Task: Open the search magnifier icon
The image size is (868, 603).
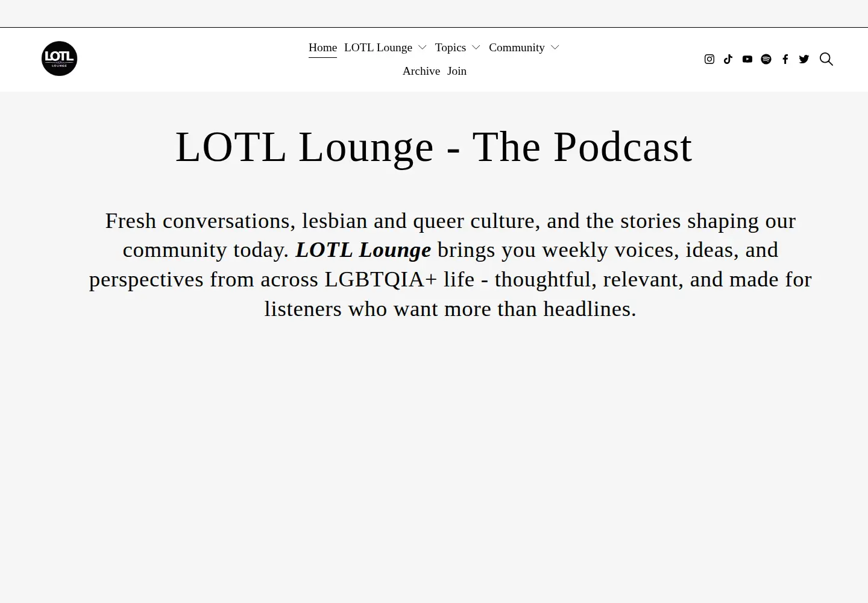Action: pos(826,59)
